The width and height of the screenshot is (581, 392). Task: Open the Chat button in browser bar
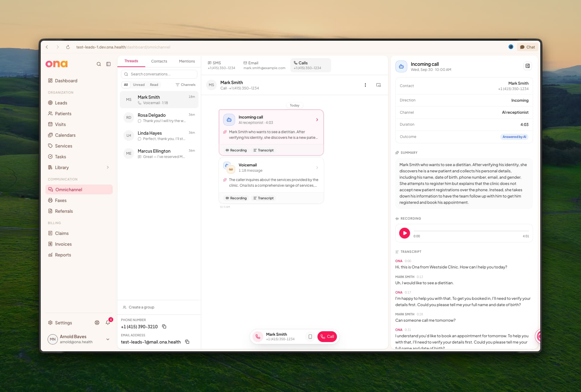[x=527, y=47]
